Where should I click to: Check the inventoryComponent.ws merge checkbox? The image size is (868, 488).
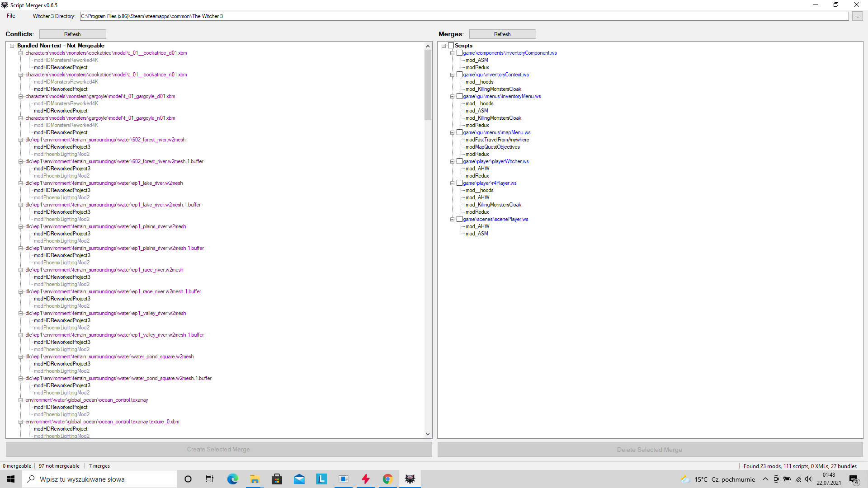tap(459, 53)
